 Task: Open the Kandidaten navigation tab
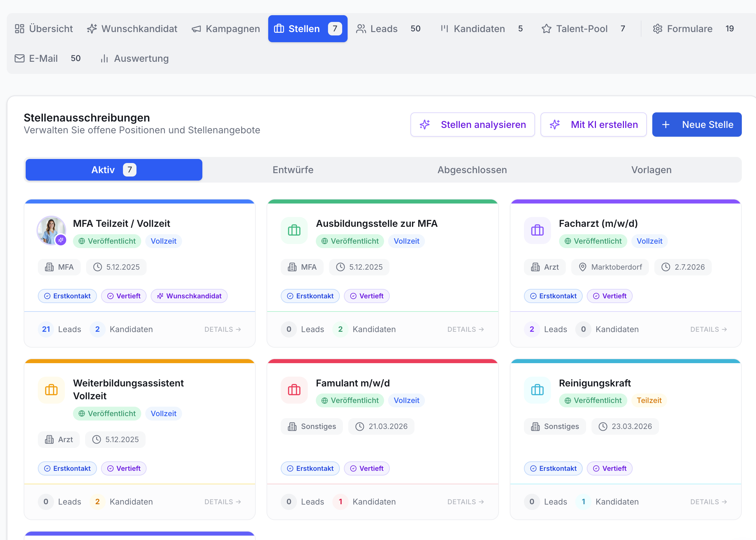click(x=482, y=29)
